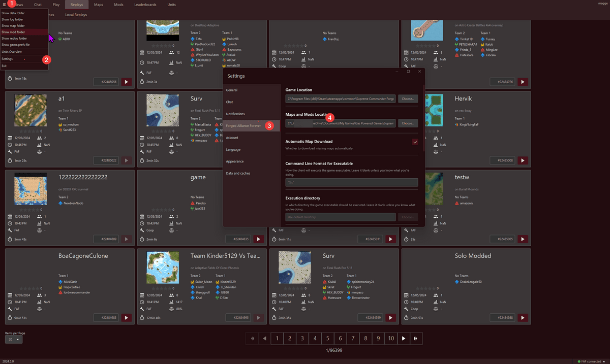Select Show mod folder menu entry
The height and width of the screenshot is (364, 610).
point(24,32)
